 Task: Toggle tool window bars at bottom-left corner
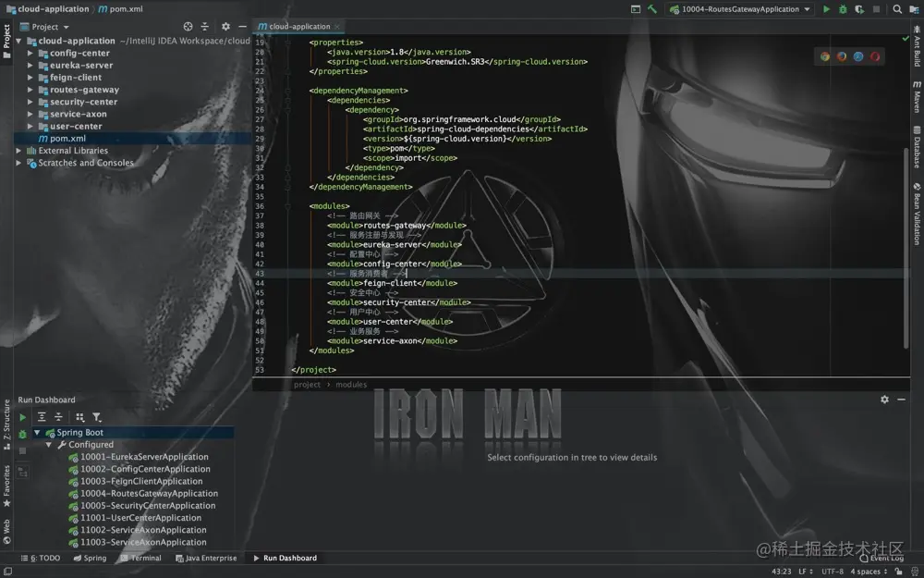click(x=8, y=572)
